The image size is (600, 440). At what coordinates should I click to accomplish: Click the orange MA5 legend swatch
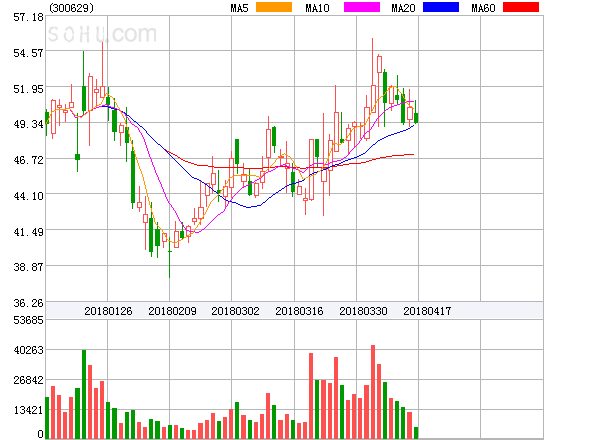click(274, 7)
